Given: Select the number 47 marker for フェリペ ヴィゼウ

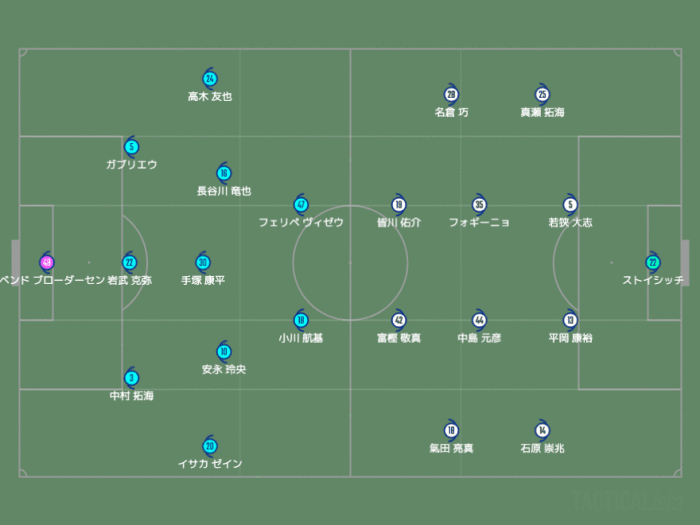Looking at the screenshot, I should click(x=301, y=205).
